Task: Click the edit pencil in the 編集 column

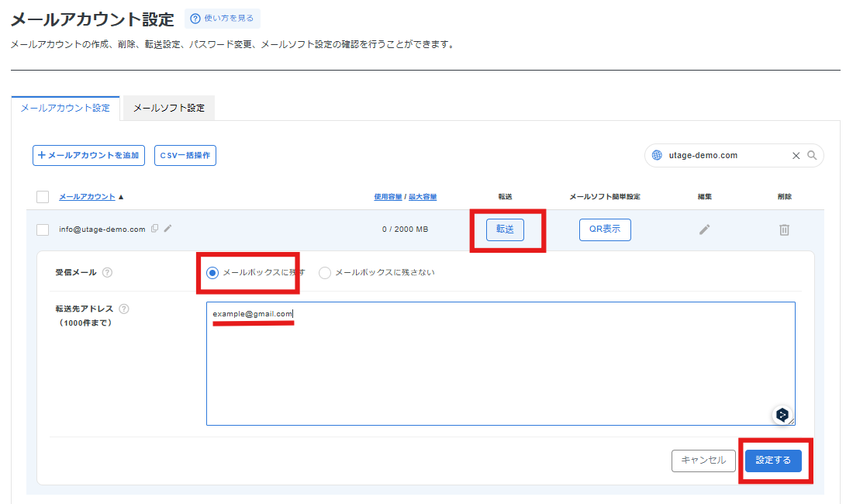Action: coord(704,230)
